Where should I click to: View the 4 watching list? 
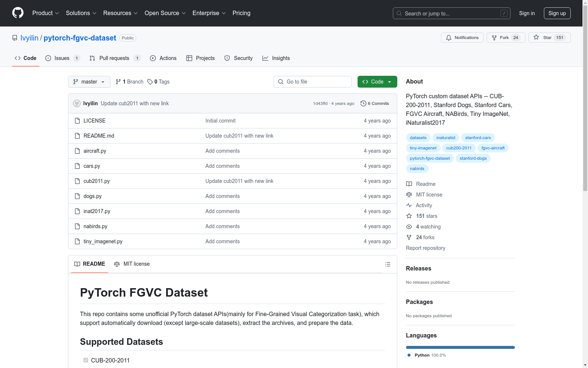423,227
